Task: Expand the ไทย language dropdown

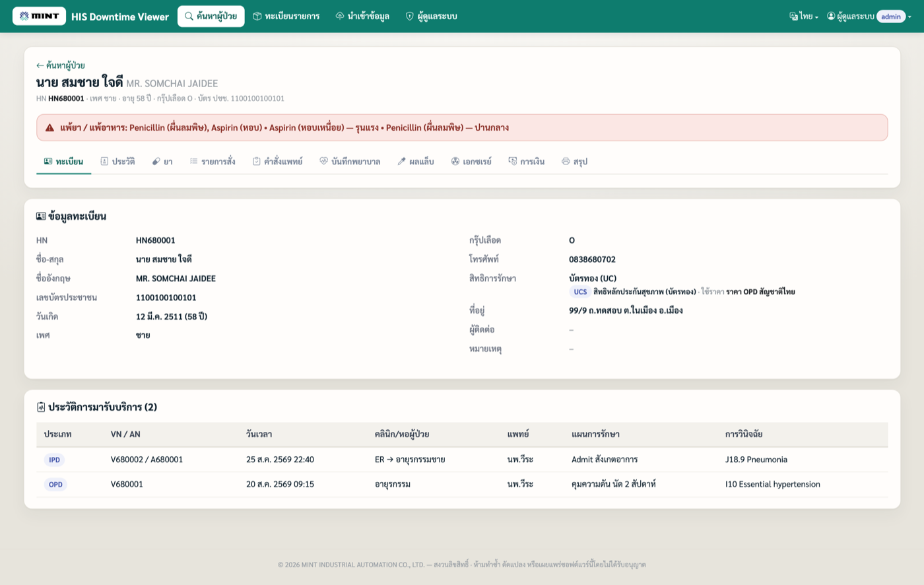Action: (x=804, y=17)
